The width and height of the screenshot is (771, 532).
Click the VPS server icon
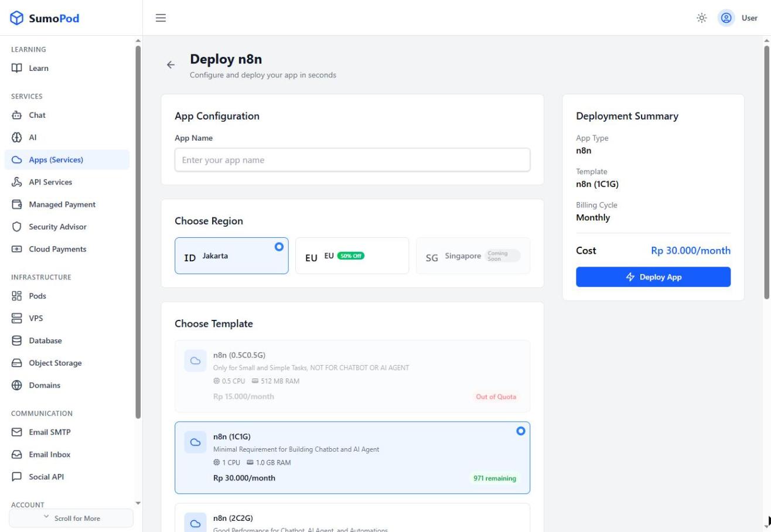17,318
